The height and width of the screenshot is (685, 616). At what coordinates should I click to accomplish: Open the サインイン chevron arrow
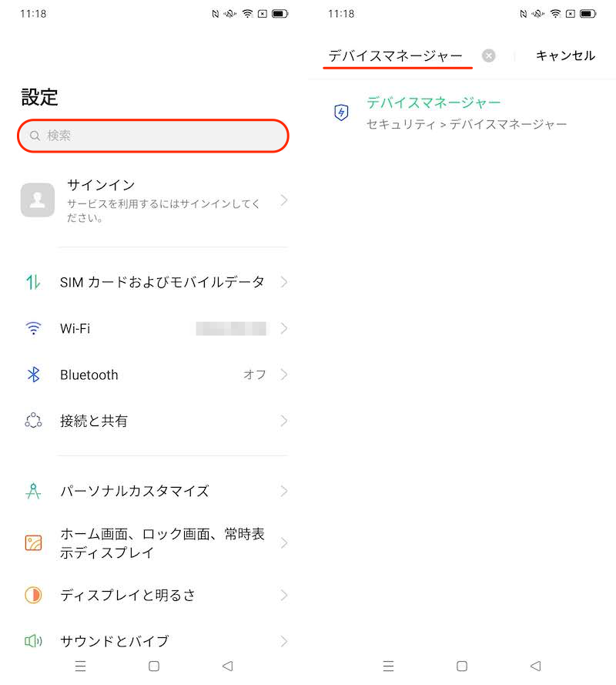(284, 200)
